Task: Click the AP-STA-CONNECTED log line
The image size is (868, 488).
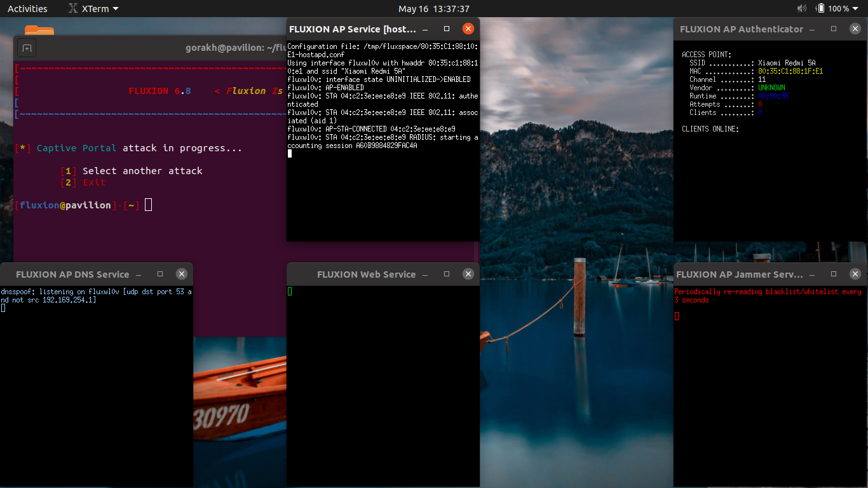Action: point(371,129)
